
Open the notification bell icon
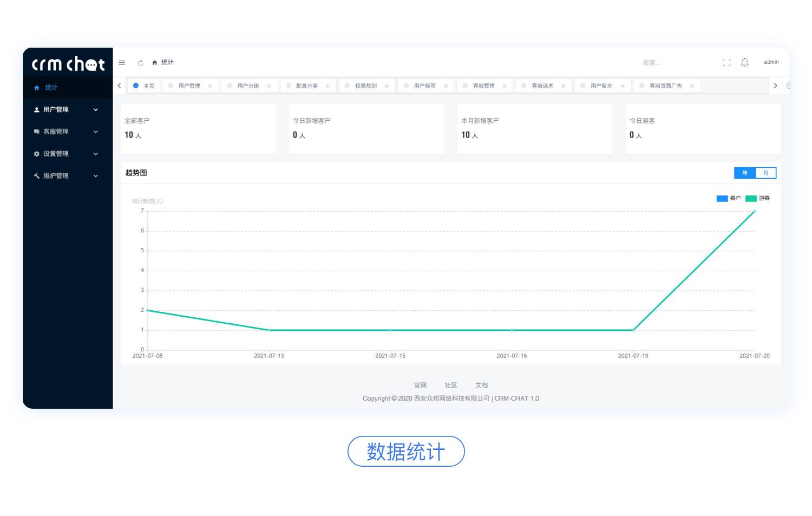(744, 62)
